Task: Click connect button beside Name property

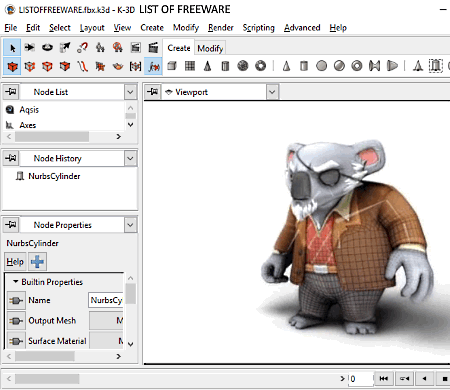Action: [x=16, y=300]
